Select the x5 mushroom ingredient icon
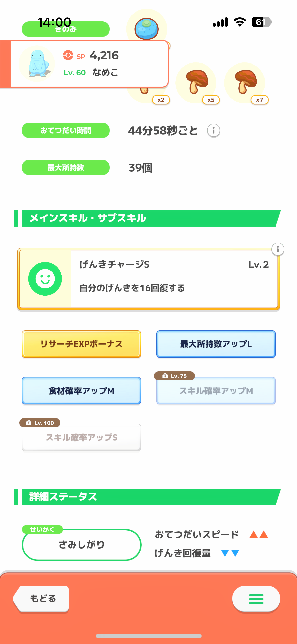The image size is (297, 644). click(x=196, y=82)
